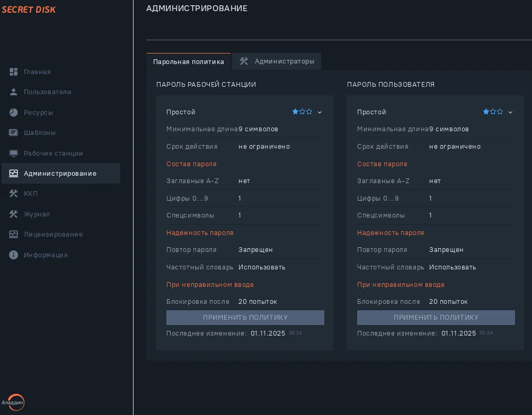Open the Журнал section

(37, 214)
